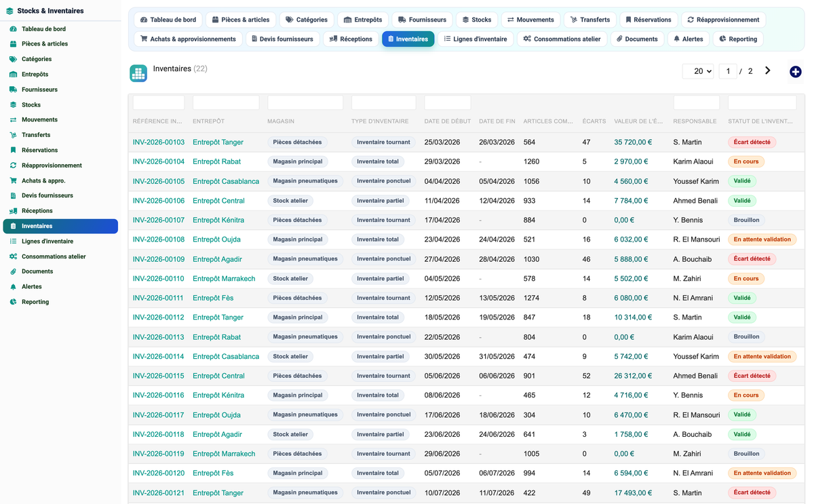Image resolution: width=814 pixels, height=504 pixels.
Task: Click the Référence inventaire filter field
Action: click(x=159, y=102)
